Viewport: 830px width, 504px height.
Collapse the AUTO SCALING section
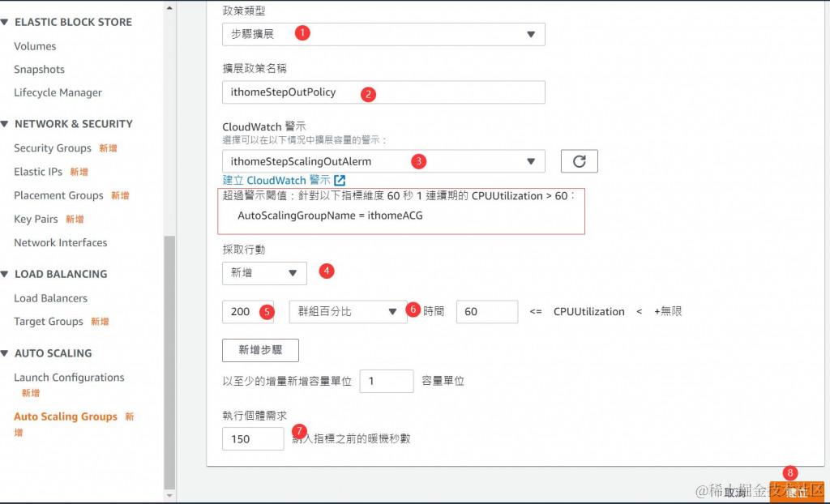[x=5, y=353]
